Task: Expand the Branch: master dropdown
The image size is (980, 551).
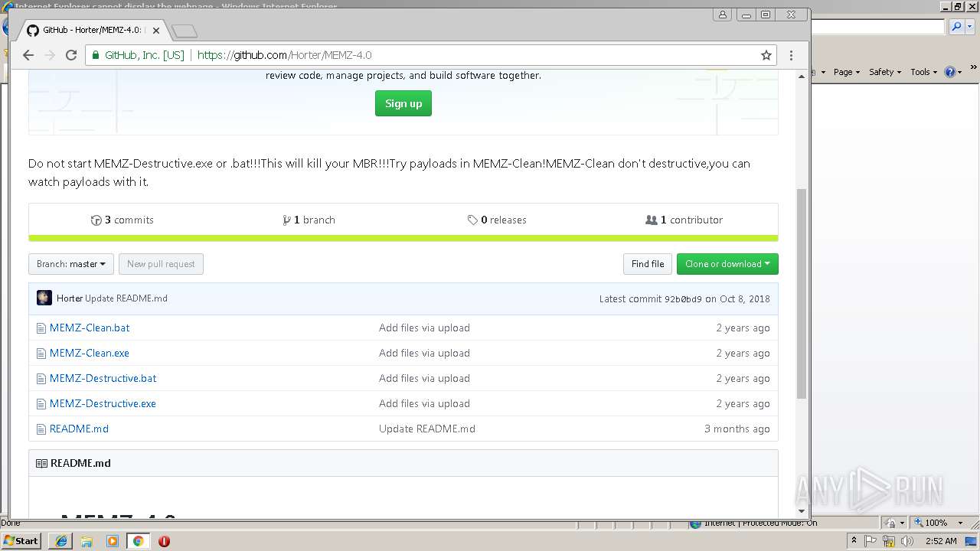Action: tap(71, 264)
